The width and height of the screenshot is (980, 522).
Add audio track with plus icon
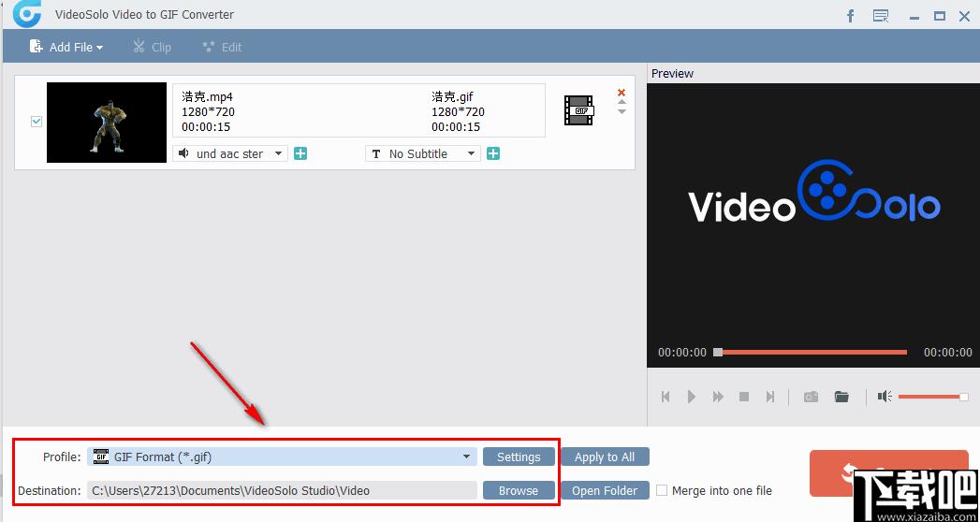pyautogui.click(x=300, y=153)
